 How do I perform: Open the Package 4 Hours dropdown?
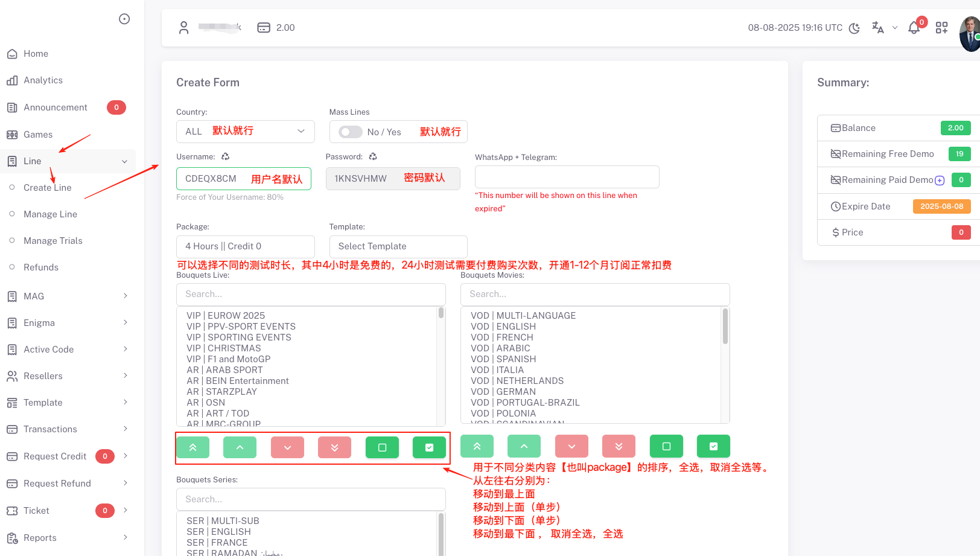click(246, 246)
